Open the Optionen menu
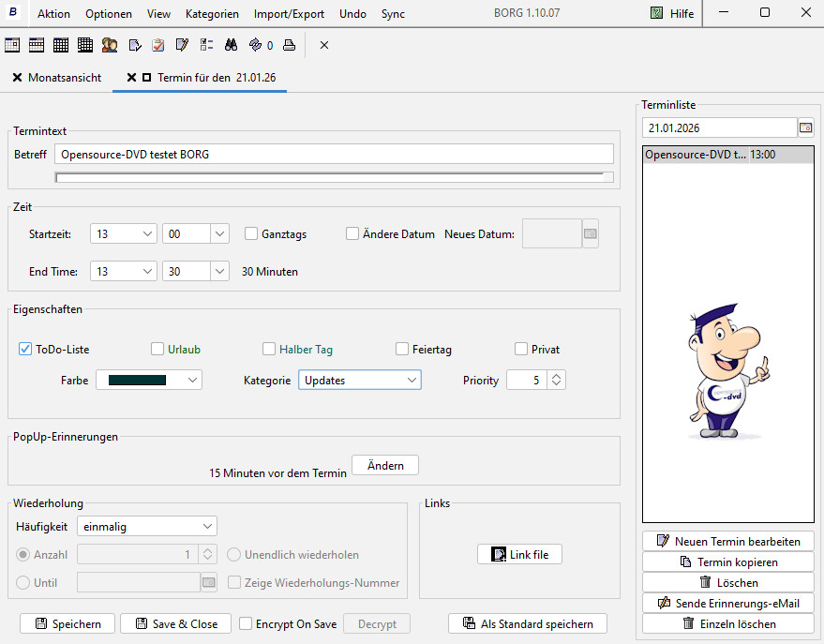 pos(109,14)
